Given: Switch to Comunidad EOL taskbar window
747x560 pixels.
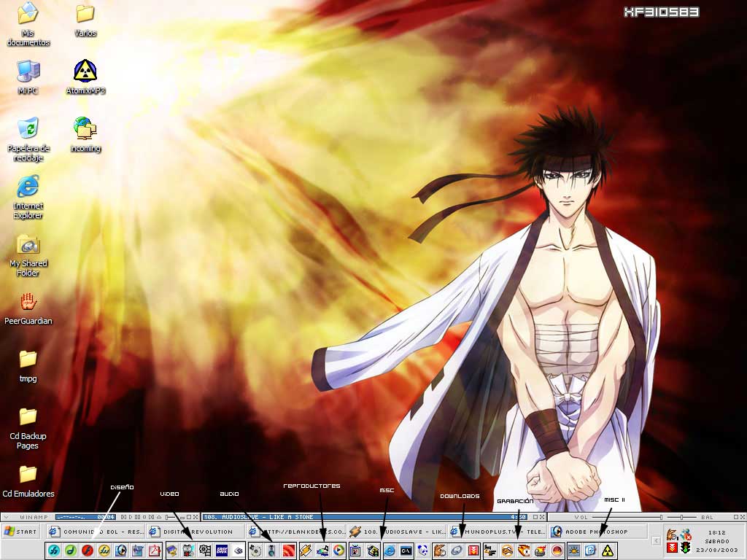Looking at the screenshot, I should click(96, 532).
